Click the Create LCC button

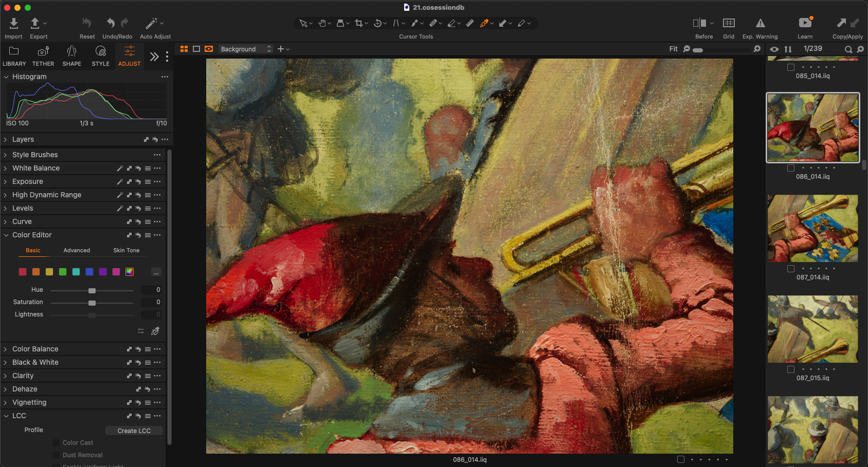tap(134, 431)
